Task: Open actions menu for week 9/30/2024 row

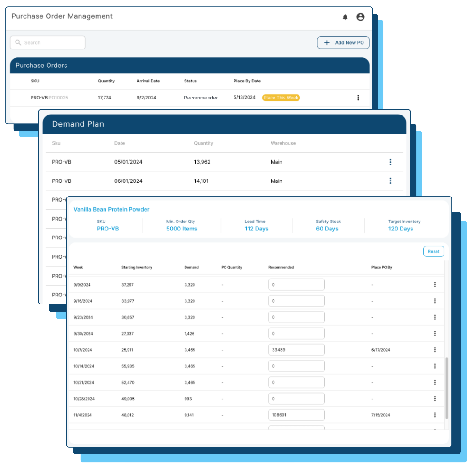Action: pos(434,333)
